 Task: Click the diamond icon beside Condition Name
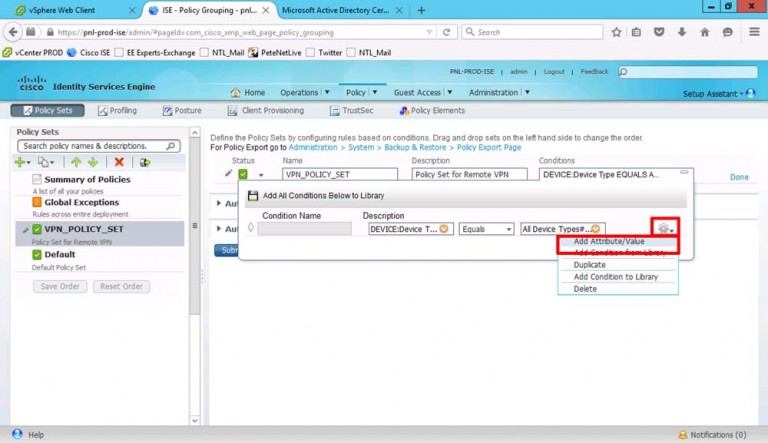click(251, 227)
